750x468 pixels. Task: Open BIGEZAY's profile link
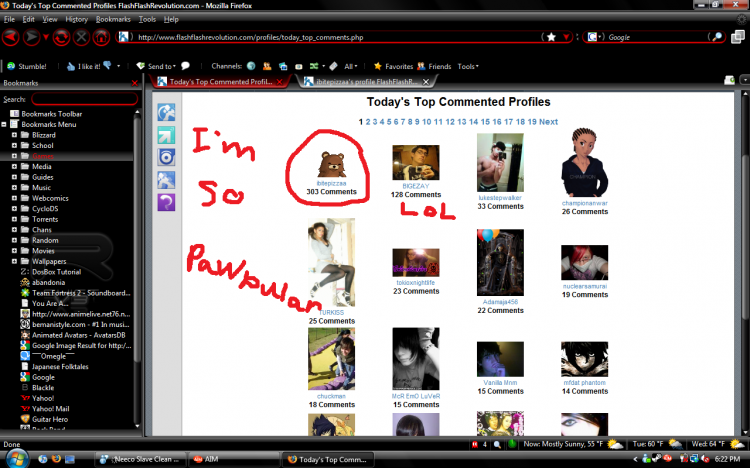pyautogui.click(x=416, y=186)
